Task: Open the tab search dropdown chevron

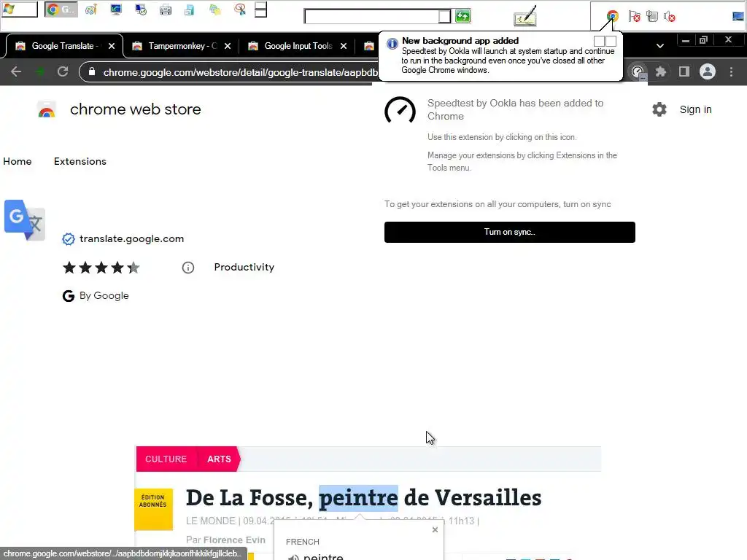Action: (x=659, y=46)
